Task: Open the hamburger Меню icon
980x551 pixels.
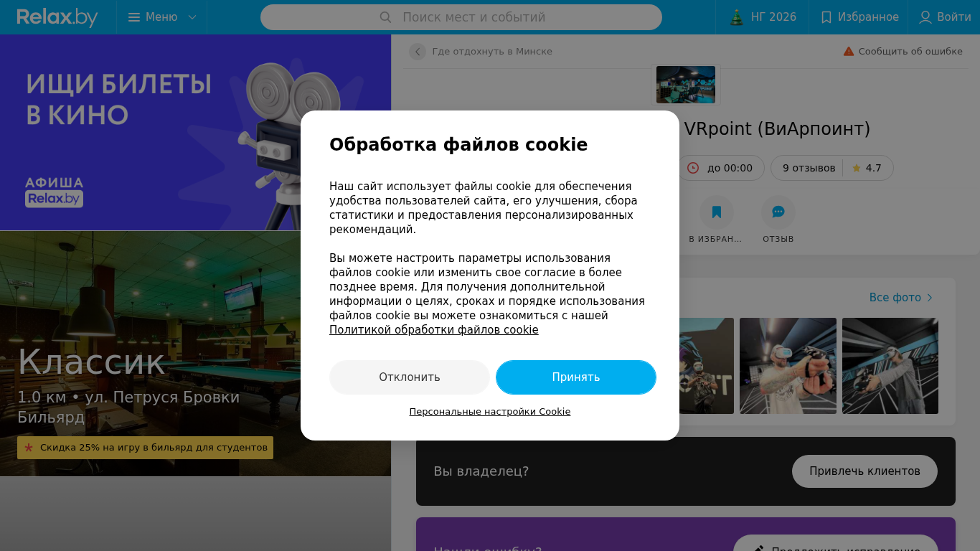Action: tap(134, 17)
